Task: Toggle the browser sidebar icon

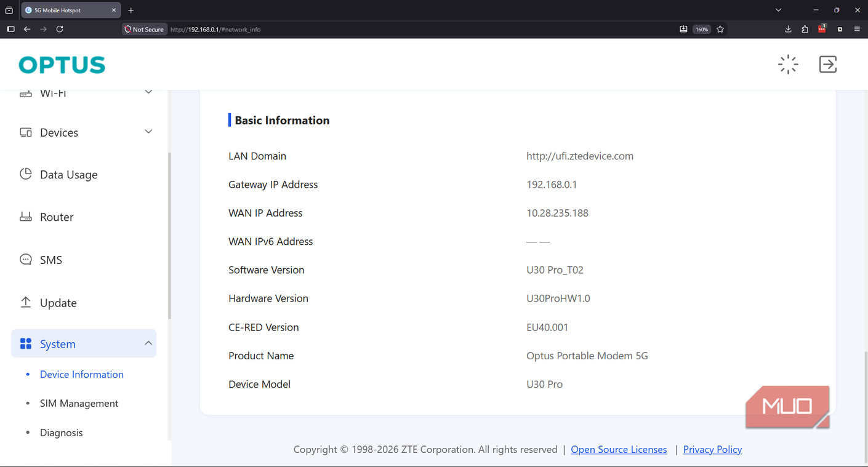Action: coord(10,29)
